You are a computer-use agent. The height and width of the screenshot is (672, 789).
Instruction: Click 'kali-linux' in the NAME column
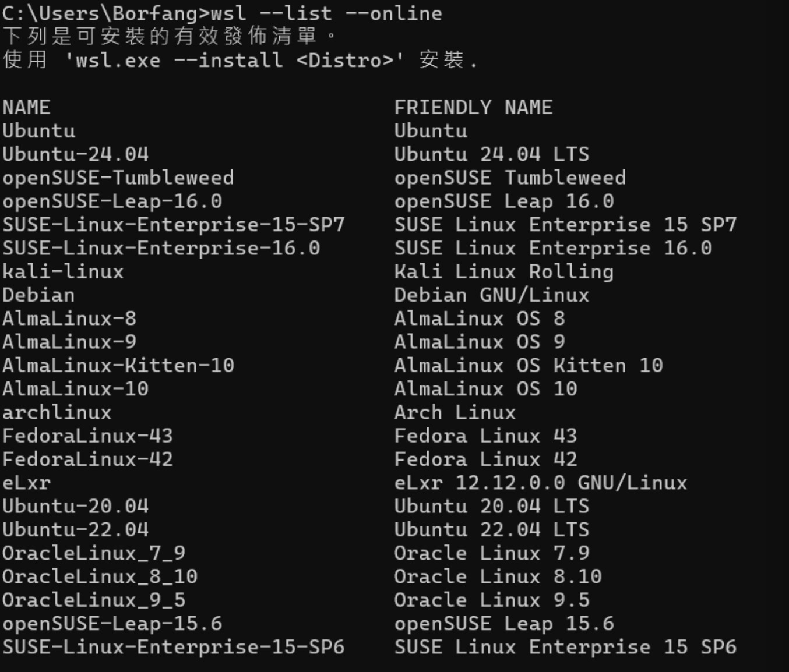(63, 272)
